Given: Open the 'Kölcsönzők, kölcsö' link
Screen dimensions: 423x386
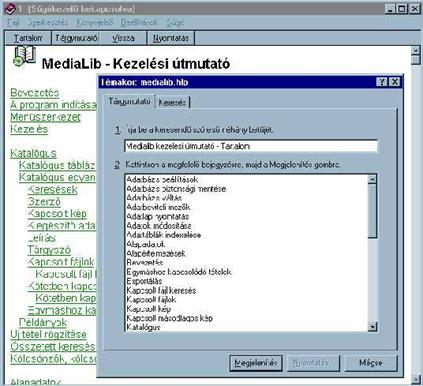Looking at the screenshot, I should (53, 359).
